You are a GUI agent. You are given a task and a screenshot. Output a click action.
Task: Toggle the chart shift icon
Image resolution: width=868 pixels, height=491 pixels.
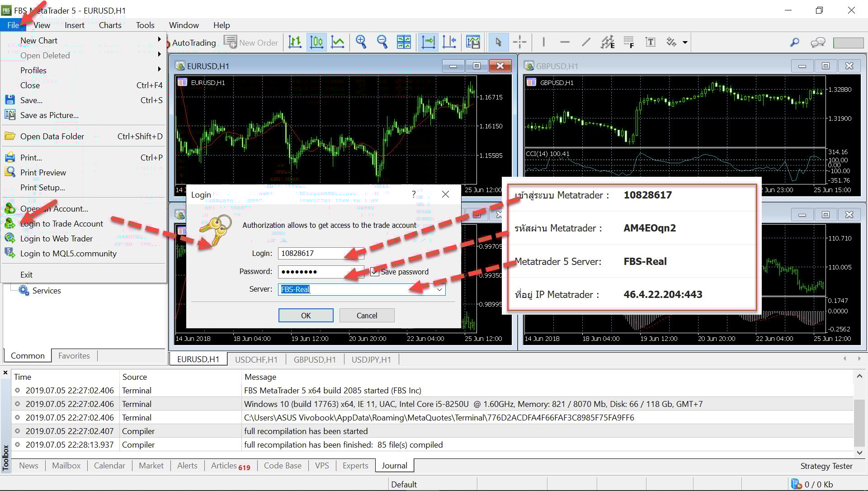pyautogui.click(x=449, y=42)
